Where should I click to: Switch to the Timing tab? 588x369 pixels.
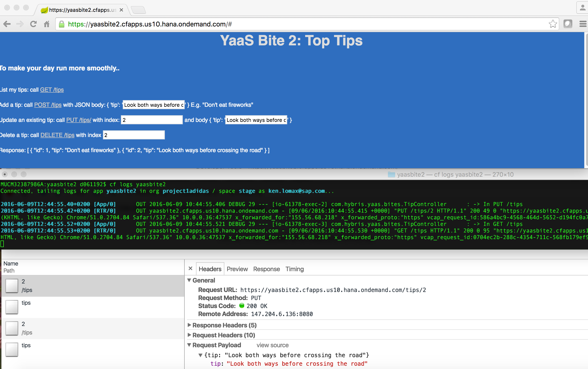coord(295,269)
